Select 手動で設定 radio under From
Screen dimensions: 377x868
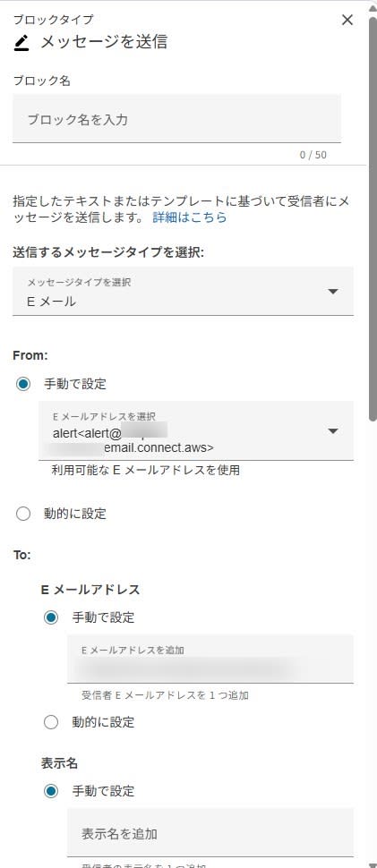[x=23, y=384]
